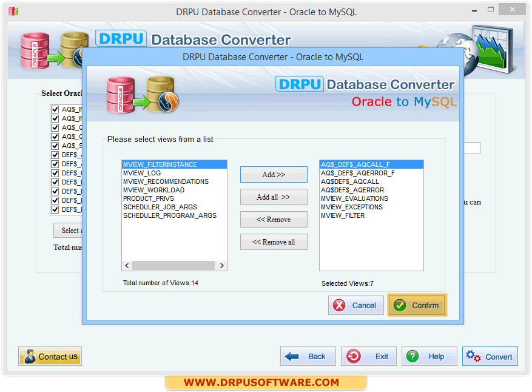Minimize the main converter window
This screenshot has height=392, width=532.
click(474, 10)
